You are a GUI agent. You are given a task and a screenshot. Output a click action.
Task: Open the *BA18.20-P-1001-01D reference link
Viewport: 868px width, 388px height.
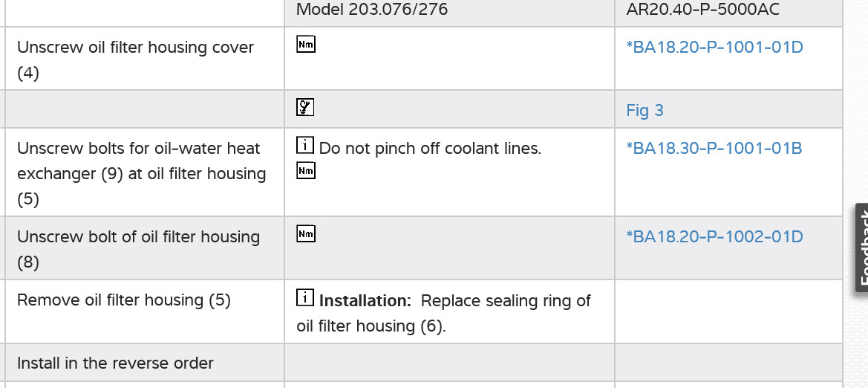click(714, 48)
